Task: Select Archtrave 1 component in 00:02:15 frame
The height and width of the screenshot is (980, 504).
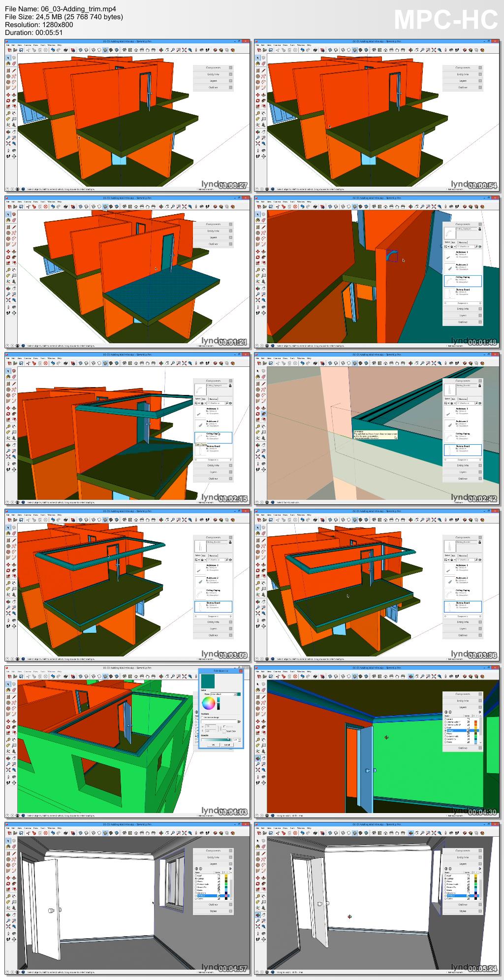Action: 213,413
